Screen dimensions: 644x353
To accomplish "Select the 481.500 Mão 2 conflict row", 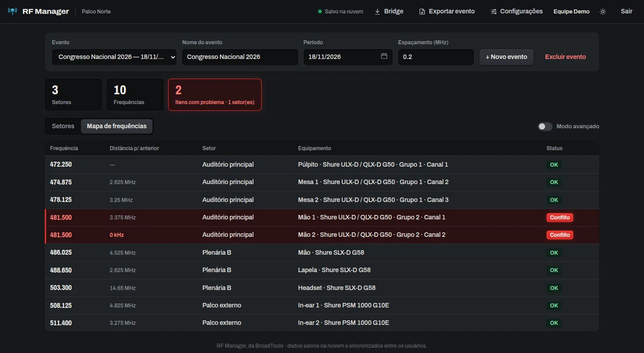I will pyautogui.click(x=322, y=235).
